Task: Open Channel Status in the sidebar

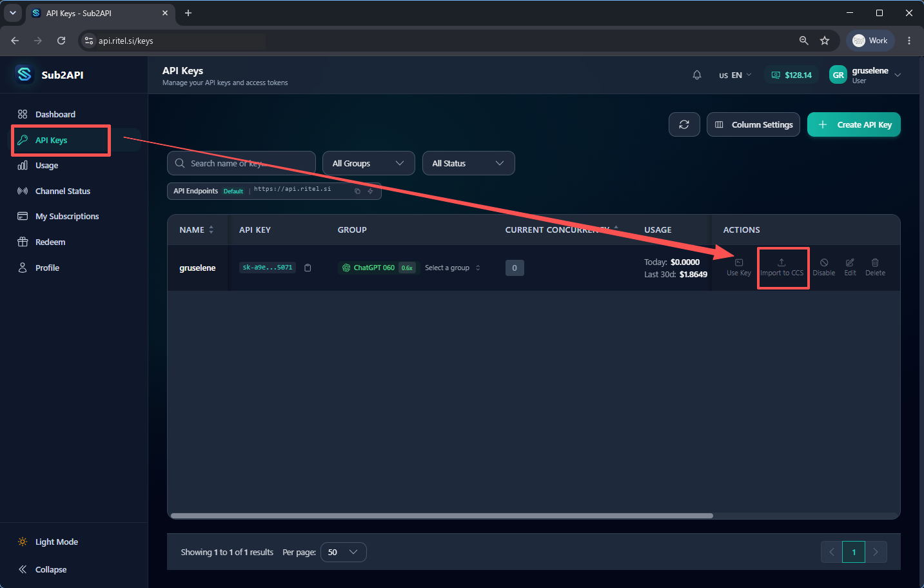Action: 54,191
